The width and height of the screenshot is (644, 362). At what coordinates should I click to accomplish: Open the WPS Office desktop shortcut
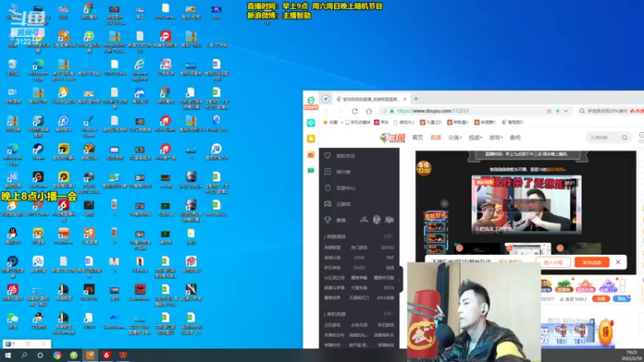tap(38, 208)
